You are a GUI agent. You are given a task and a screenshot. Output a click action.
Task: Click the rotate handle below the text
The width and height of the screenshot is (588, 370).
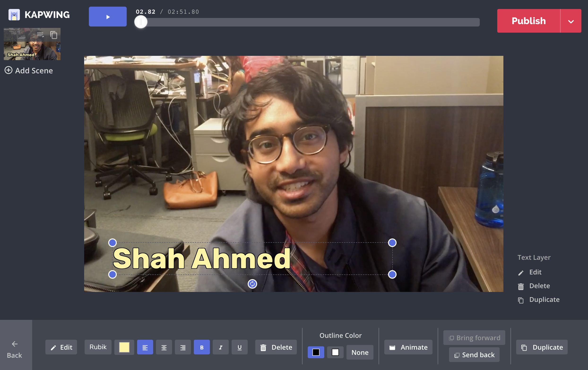tap(252, 284)
